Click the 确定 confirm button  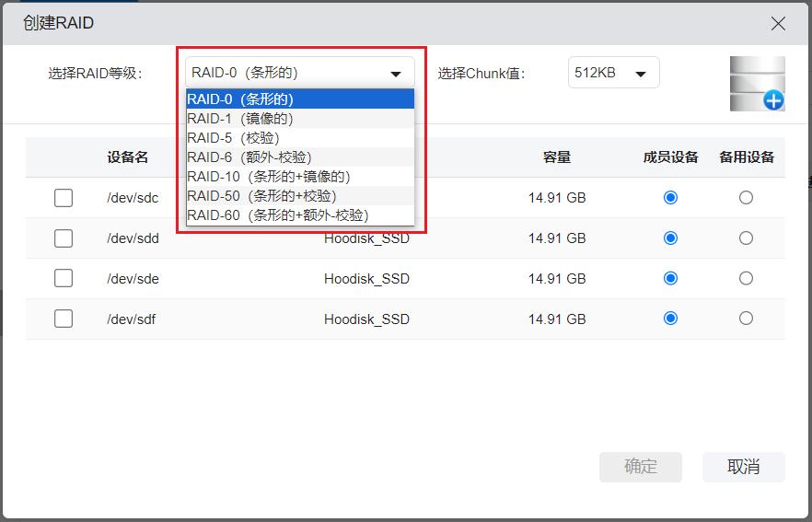pos(641,467)
